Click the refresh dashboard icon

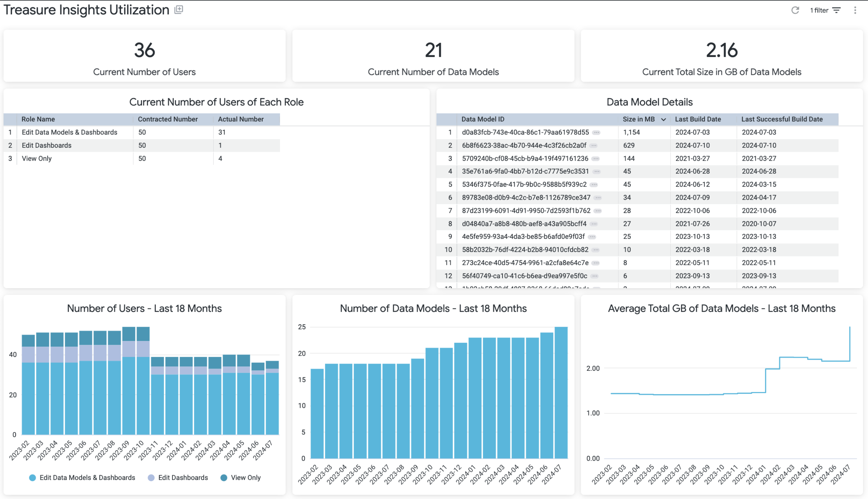click(x=795, y=10)
